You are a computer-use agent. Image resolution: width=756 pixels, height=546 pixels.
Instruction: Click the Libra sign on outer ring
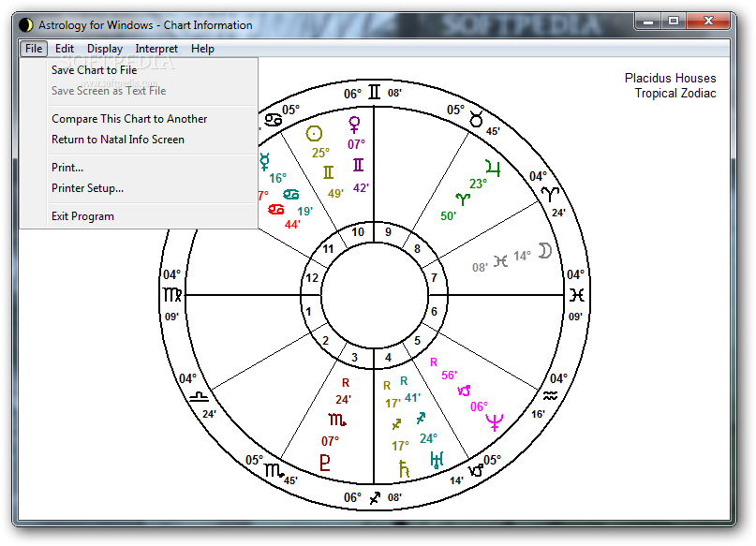(199, 397)
